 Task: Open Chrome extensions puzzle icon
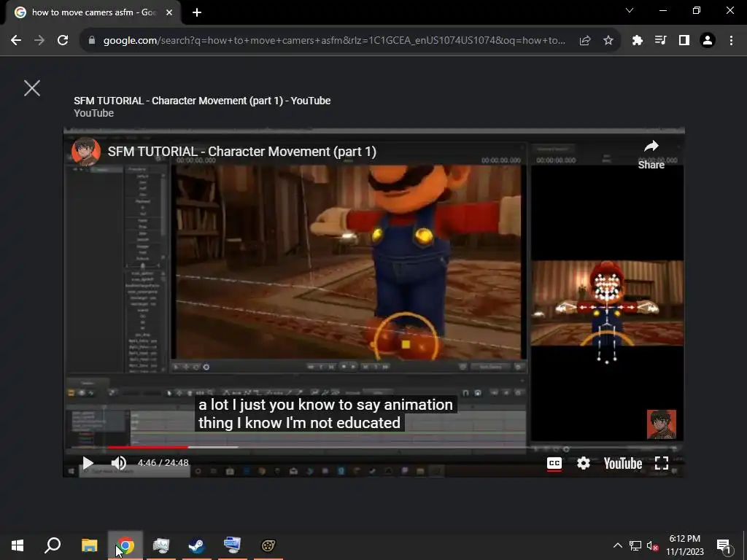pos(638,41)
